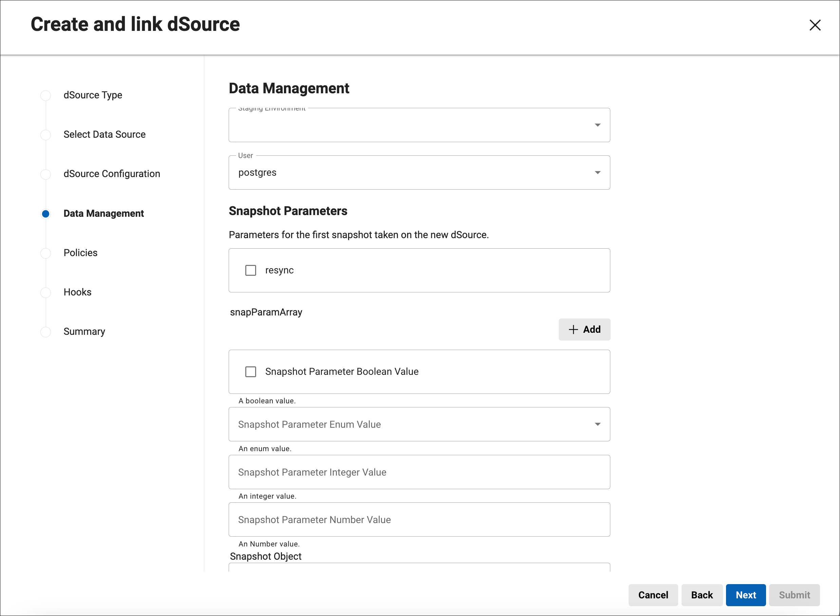The height and width of the screenshot is (616, 840).
Task: Click the Next button
Action: pos(745,595)
